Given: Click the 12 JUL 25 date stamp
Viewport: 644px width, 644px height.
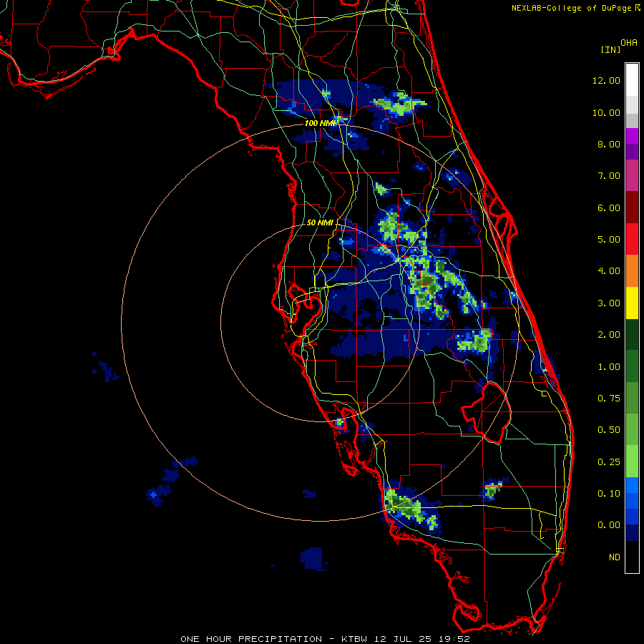Looking at the screenshot, I should 402,639.
